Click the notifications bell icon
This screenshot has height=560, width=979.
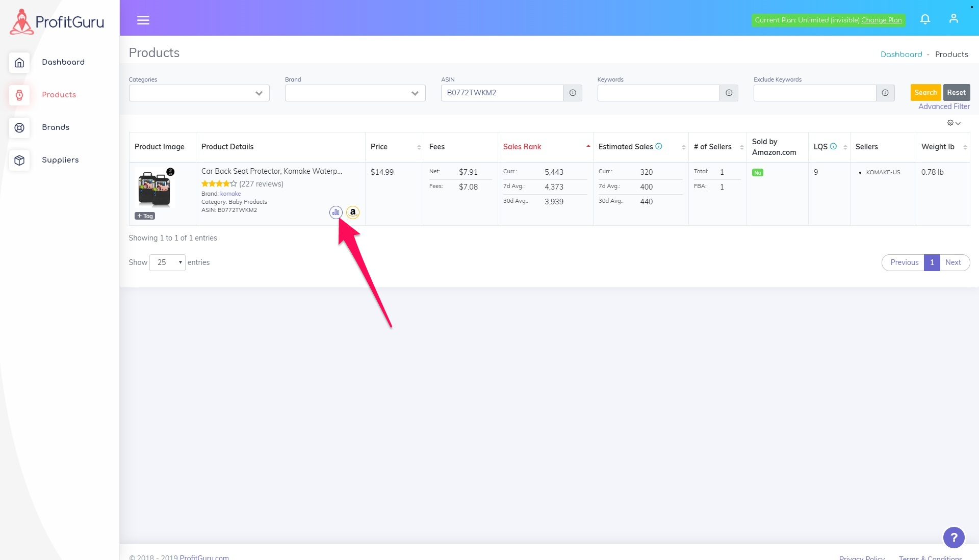coord(925,19)
